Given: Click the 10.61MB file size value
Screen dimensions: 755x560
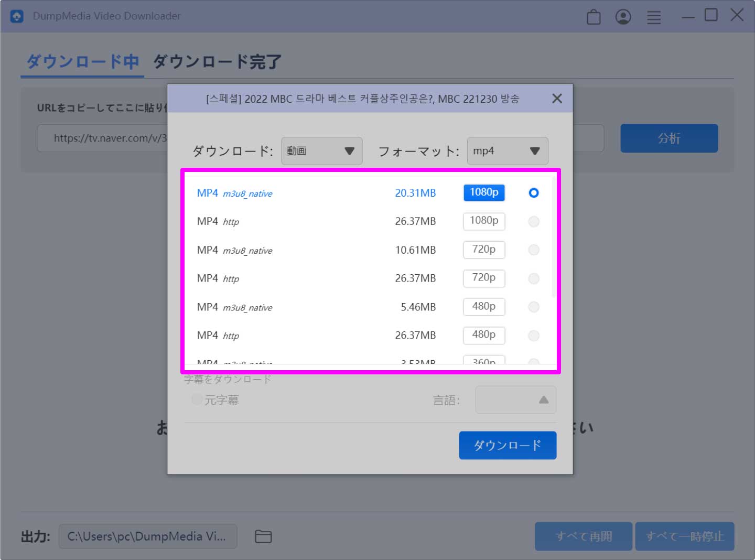Looking at the screenshot, I should [x=415, y=250].
